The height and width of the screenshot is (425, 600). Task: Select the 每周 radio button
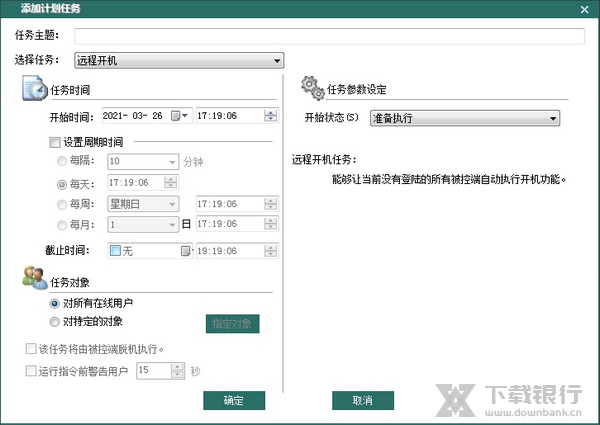[62, 205]
